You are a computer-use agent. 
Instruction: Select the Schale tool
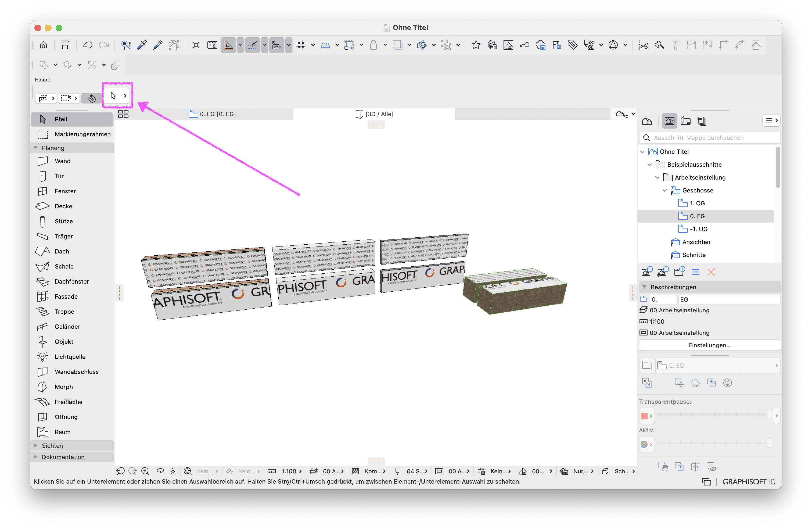(72, 266)
